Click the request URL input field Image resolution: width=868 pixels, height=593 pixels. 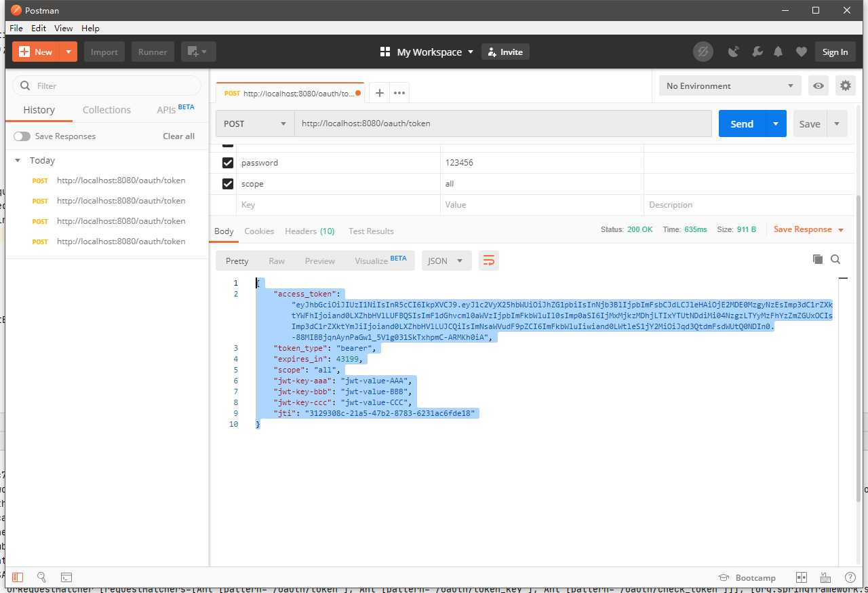click(502, 123)
